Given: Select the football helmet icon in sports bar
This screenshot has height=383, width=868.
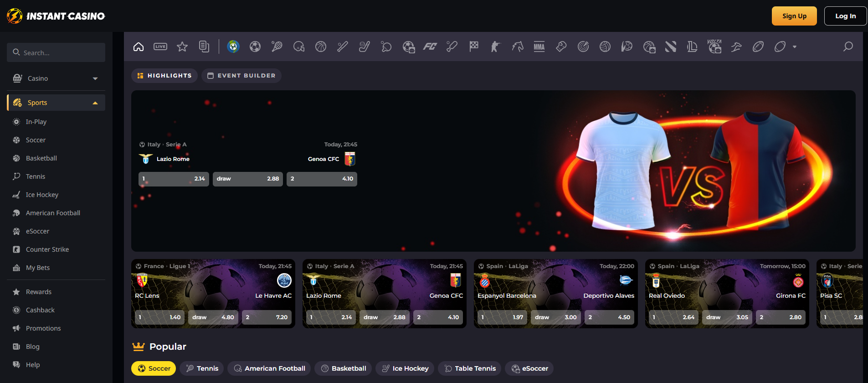Looking at the screenshot, I should pos(299,47).
